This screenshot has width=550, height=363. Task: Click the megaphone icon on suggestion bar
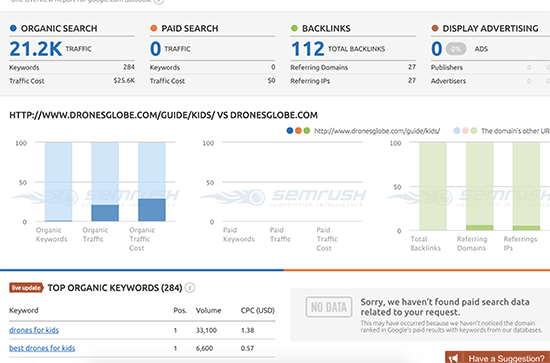coord(454,358)
